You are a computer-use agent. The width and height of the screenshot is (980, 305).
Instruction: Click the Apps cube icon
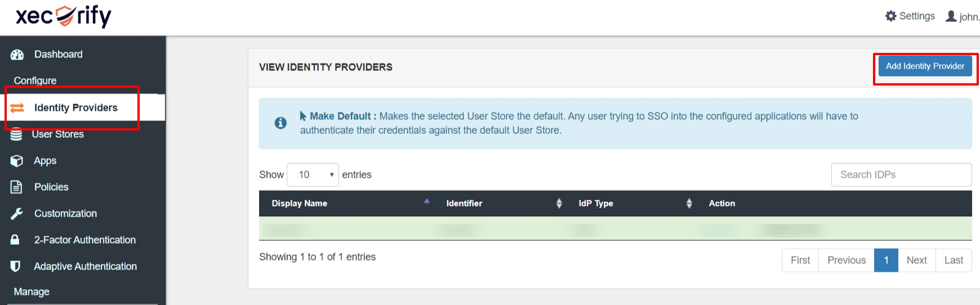tap(17, 161)
